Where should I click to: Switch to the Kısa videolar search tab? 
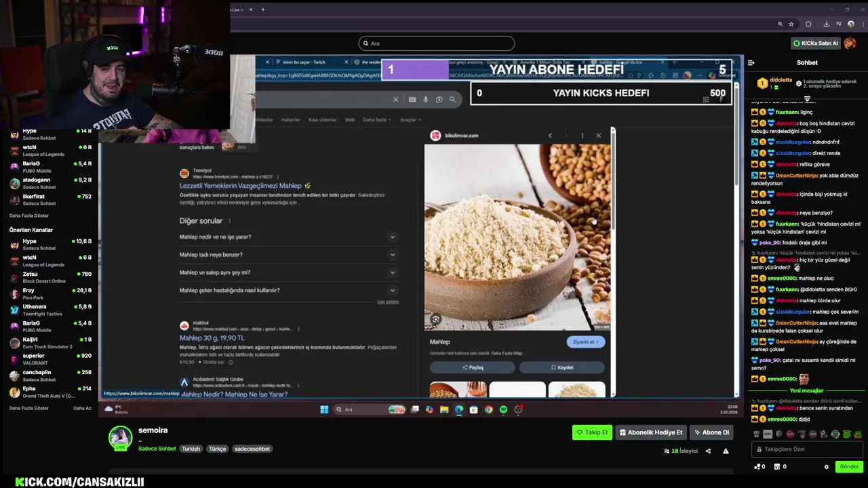(322, 120)
